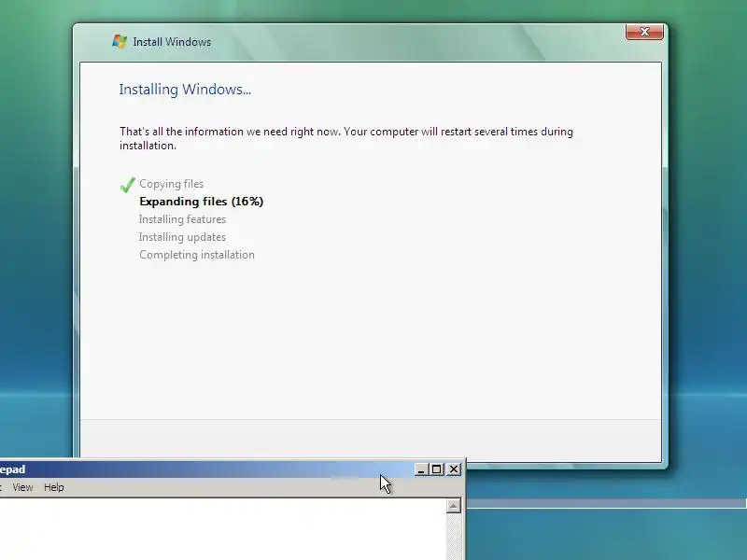The height and width of the screenshot is (560, 747).
Task: Click the 'Completing installation' step
Action: (197, 255)
